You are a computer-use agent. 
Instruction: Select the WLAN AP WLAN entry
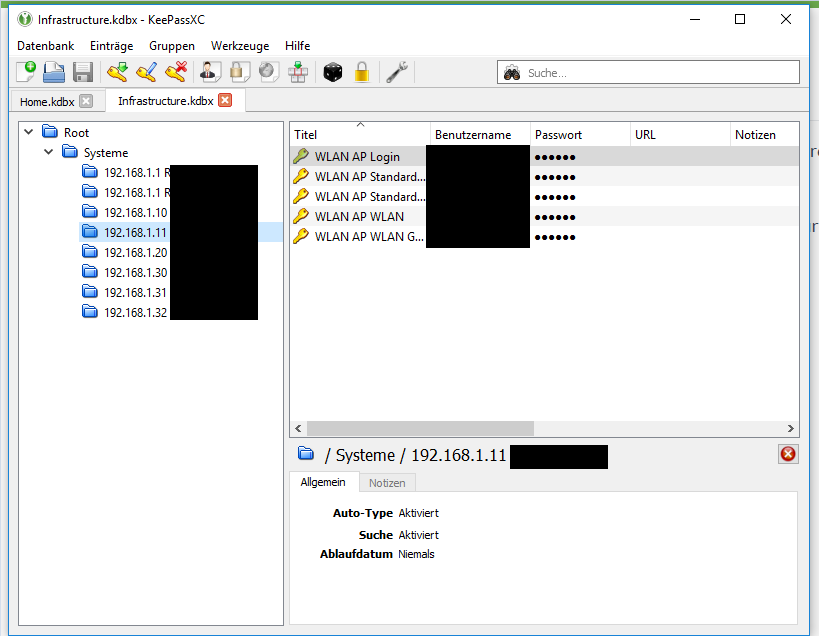click(x=365, y=216)
